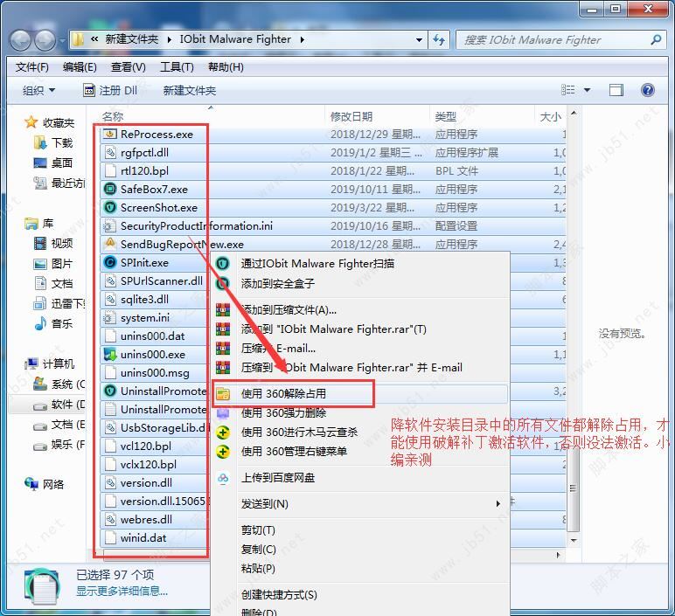Select 桌面 in the favorites sidebar
Image resolution: width=675 pixels, height=616 pixels.
pyautogui.click(x=53, y=163)
